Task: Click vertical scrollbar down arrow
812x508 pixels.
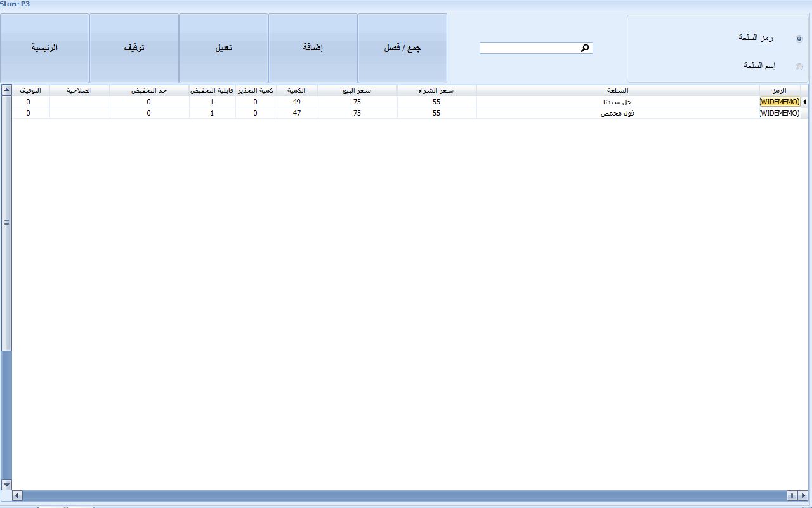Action: coord(6,485)
